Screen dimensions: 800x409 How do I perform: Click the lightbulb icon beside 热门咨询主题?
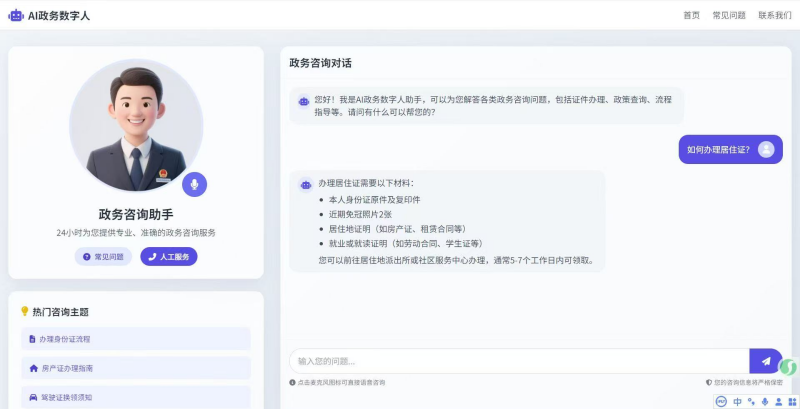24,311
